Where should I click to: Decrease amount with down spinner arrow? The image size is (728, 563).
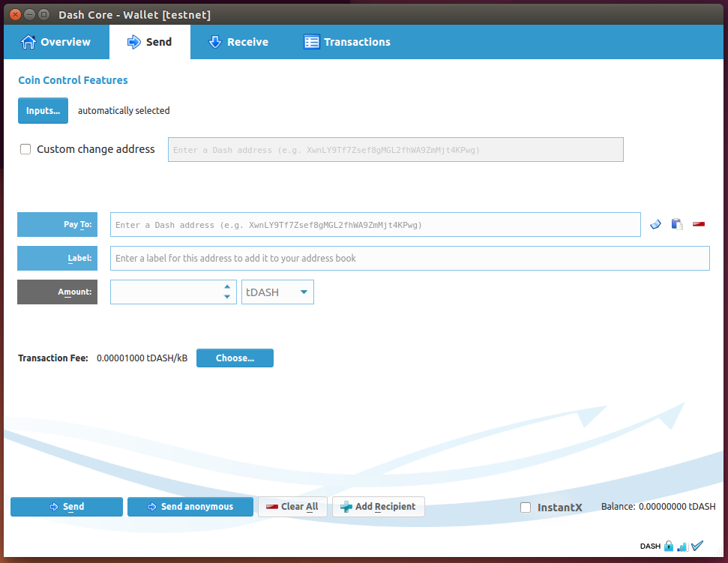(x=227, y=297)
